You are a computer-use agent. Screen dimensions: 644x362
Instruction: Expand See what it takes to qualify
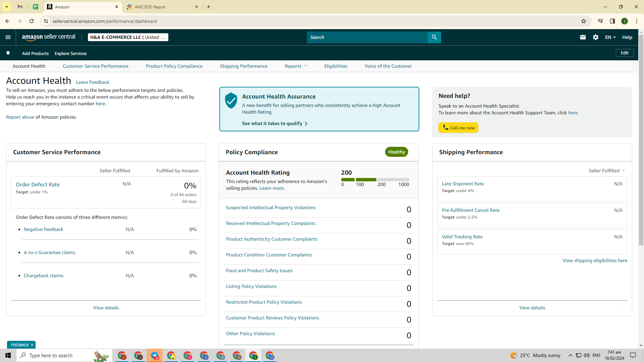coord(275,123)
